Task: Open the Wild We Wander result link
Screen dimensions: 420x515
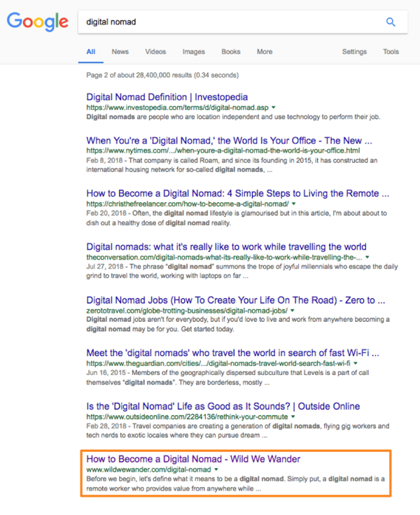Action: (x=193, y=459)
